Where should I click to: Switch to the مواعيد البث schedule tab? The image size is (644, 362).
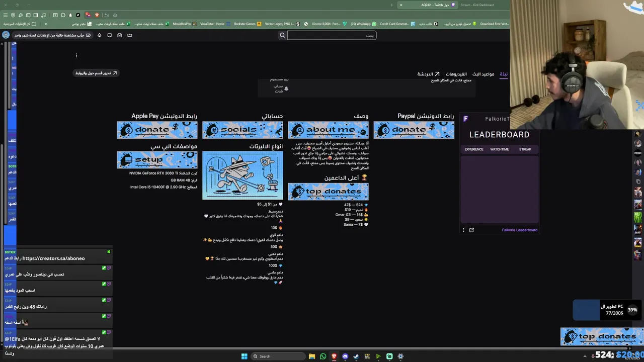point(483,74)
